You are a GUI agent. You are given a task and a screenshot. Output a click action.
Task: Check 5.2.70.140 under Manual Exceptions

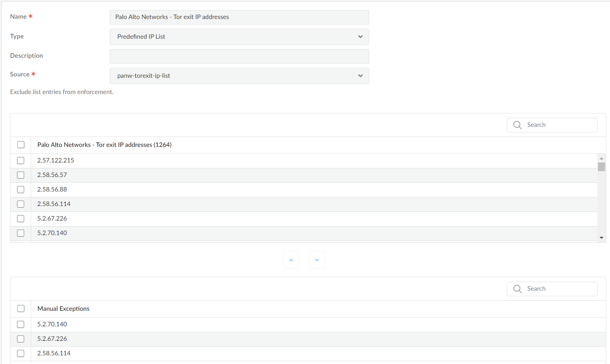click(x=21, y=325)
